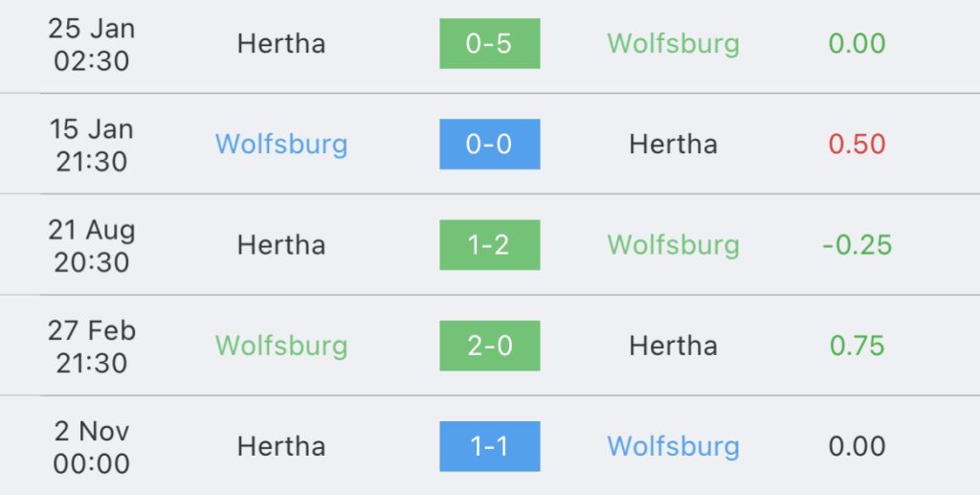Click Hertha in the 25 Jan match
Image resolution: width=980 pixels, height=495 pixels.
point(281,43)
